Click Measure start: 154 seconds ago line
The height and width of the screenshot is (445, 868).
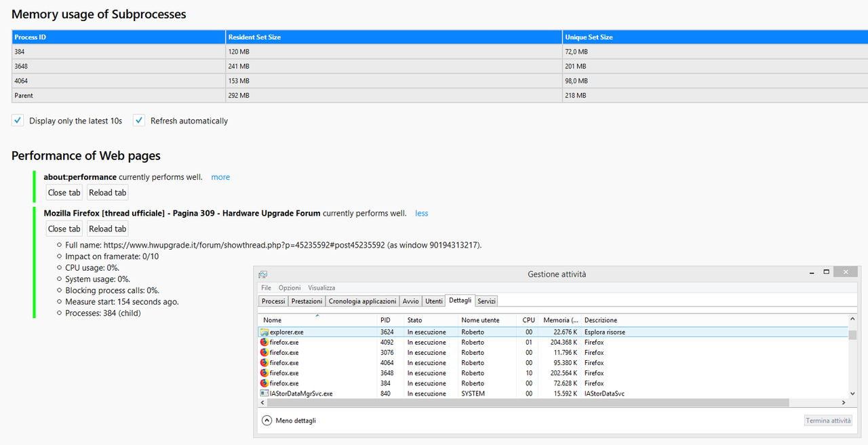click(x=122, y=302)
